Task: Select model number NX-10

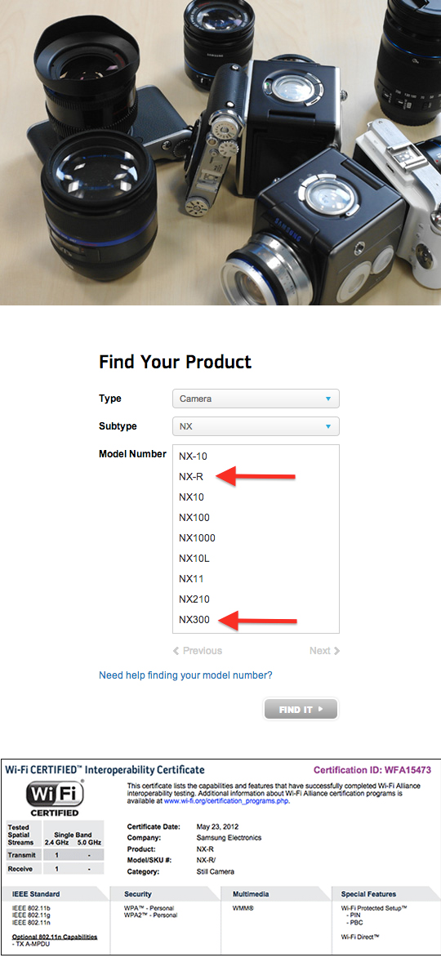Action: click(x=194, y=457)
